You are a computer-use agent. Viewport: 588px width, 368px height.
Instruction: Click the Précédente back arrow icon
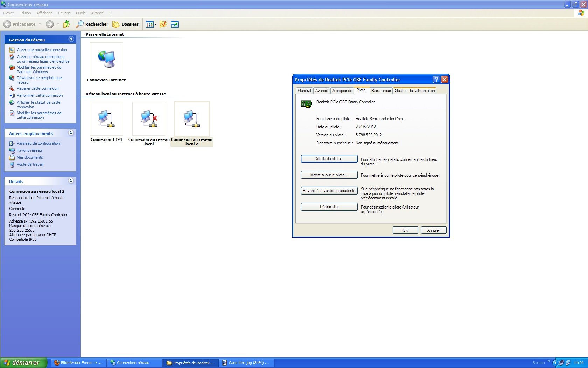pos(7,24)
